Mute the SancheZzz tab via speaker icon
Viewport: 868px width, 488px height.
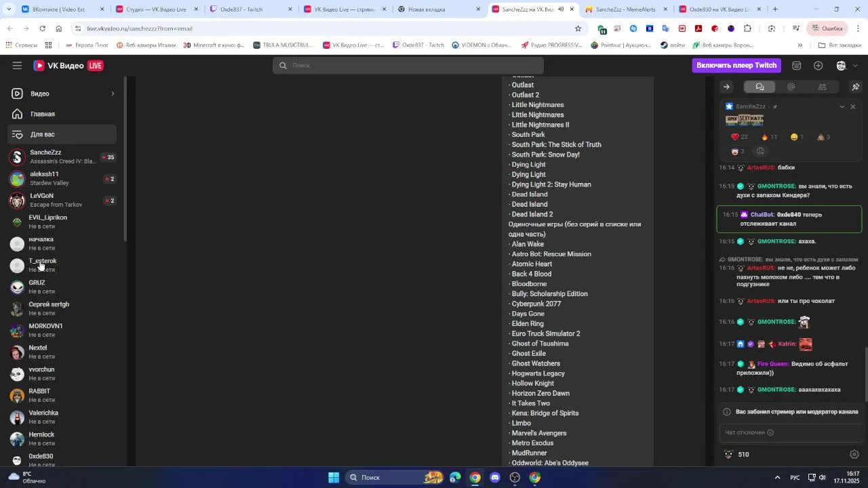561,9
